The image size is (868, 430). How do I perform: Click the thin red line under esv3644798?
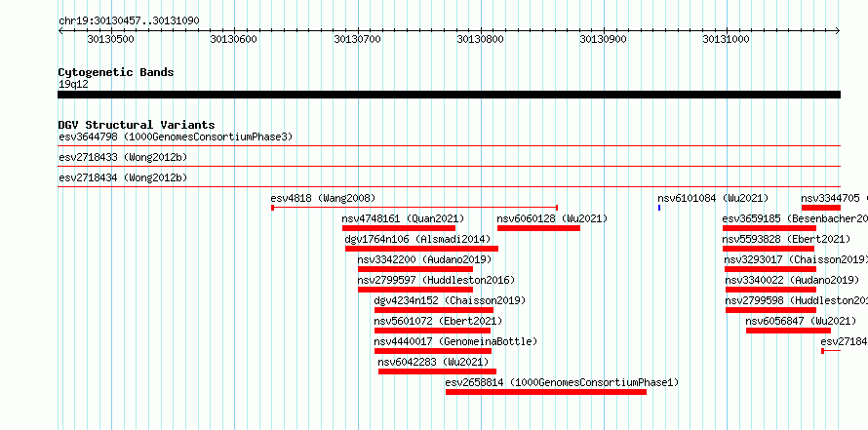449,146
